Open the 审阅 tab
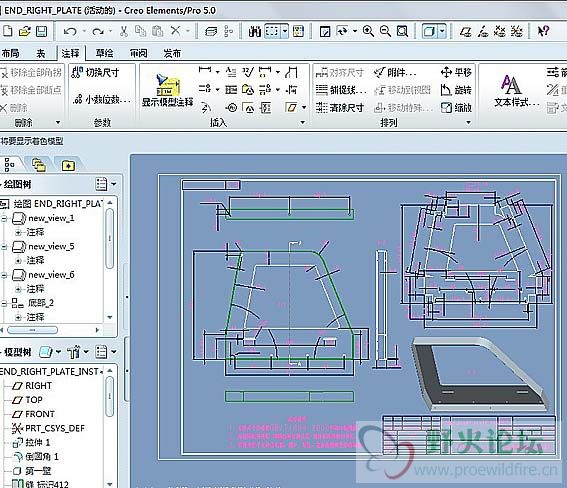The height and width of the screenshot is (488, 567). pyautogui.click(x=138, y=53)
